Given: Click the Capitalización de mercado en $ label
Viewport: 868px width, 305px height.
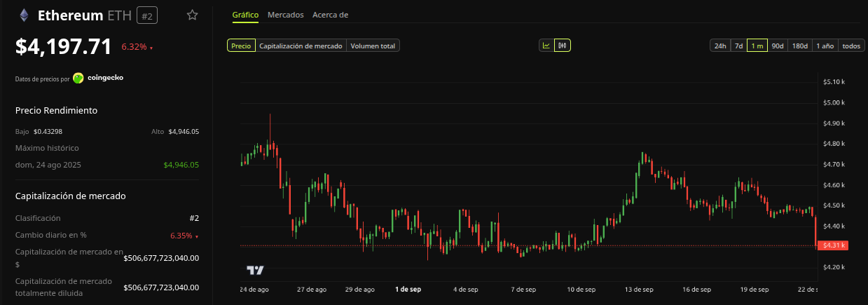Looking at the screenshot, I should coord(69,258).
